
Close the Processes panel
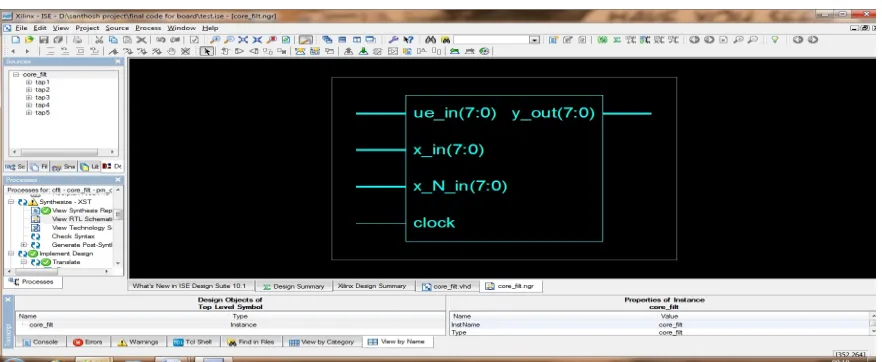(x=118, y=180)
